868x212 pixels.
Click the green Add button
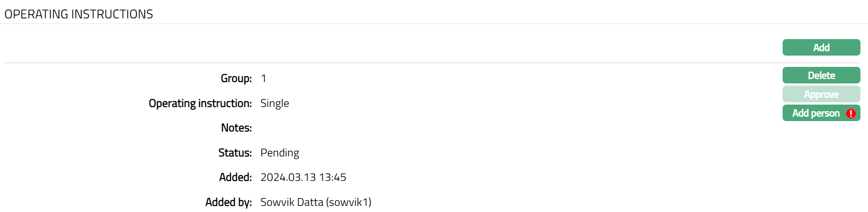tap(821, 48)
